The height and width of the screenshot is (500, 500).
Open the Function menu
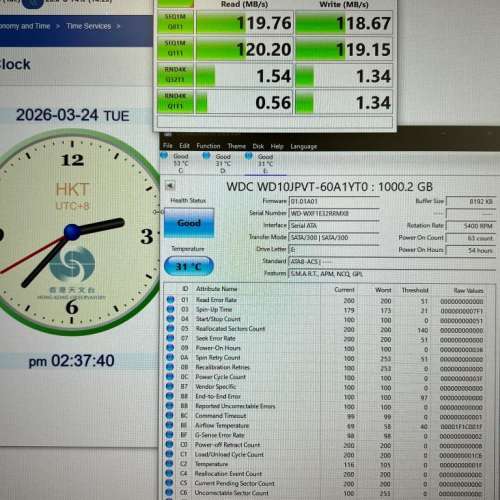(208, 146)
